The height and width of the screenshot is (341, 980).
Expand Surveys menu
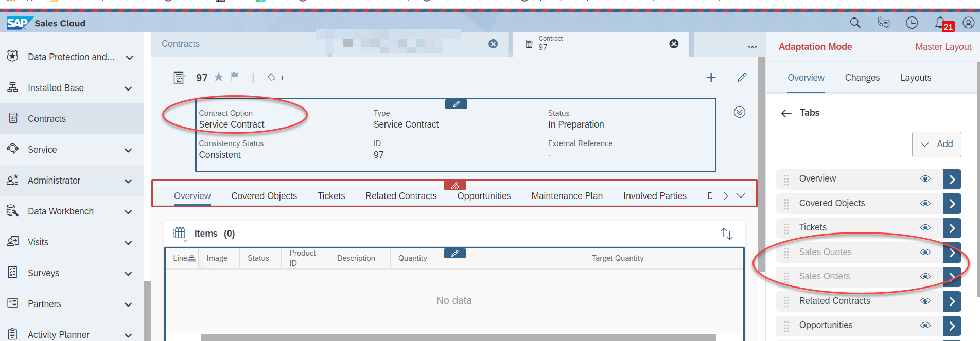129,274
